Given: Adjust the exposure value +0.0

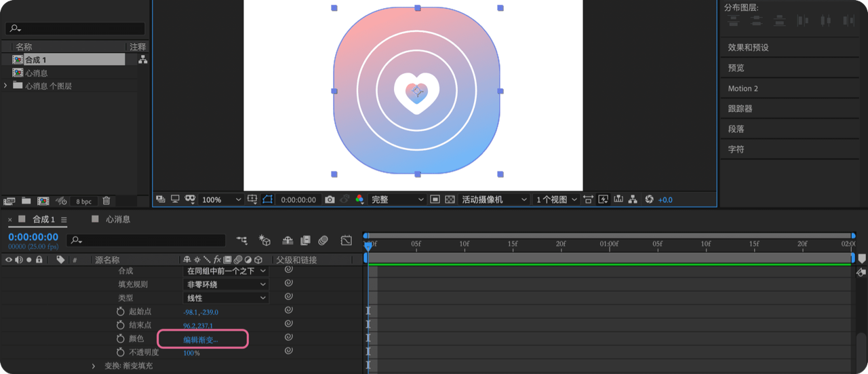Looking at the screenshot, I should pyautogui.click(x=665, y=200).
